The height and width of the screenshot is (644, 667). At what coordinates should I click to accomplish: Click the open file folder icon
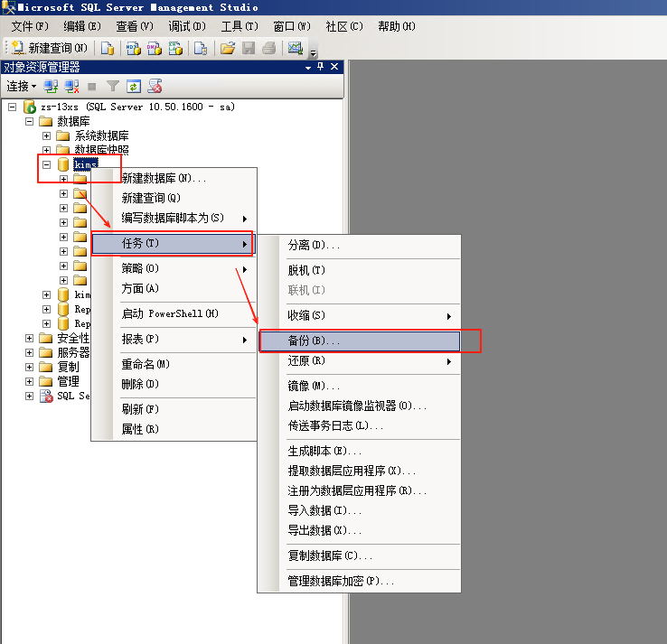point(228,48)
